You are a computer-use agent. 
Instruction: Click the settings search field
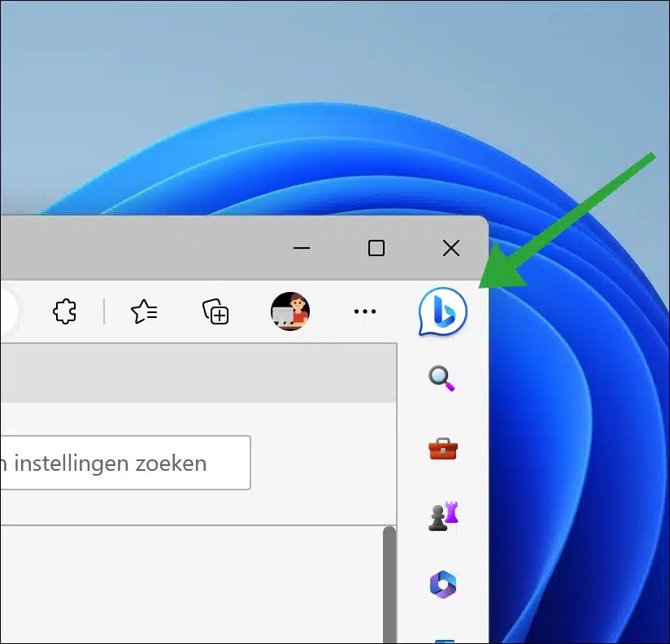click(x=125, y=463)
